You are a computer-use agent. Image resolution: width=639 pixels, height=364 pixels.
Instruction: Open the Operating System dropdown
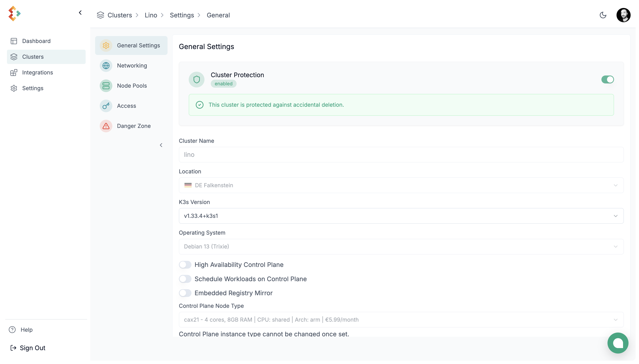[401, 247]
